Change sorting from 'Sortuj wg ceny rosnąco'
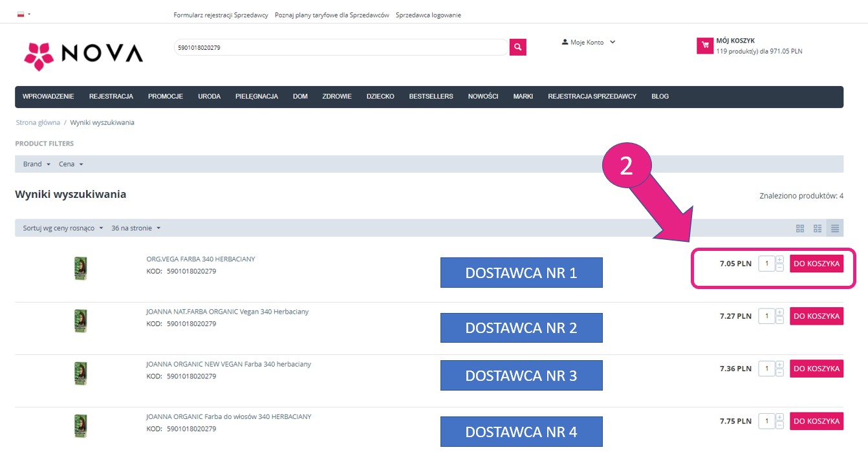This screenshot has height=452, width=868. tap(63, 228)
